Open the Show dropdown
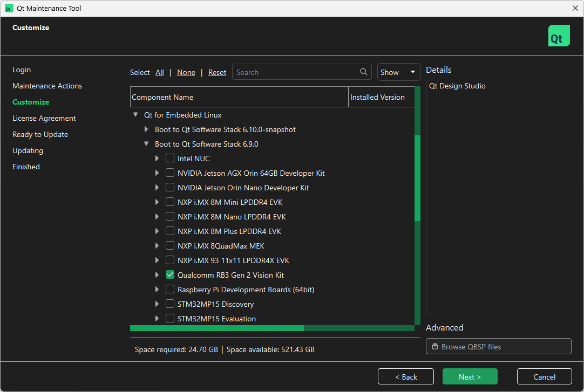584x392 pixels. point(398,72)
